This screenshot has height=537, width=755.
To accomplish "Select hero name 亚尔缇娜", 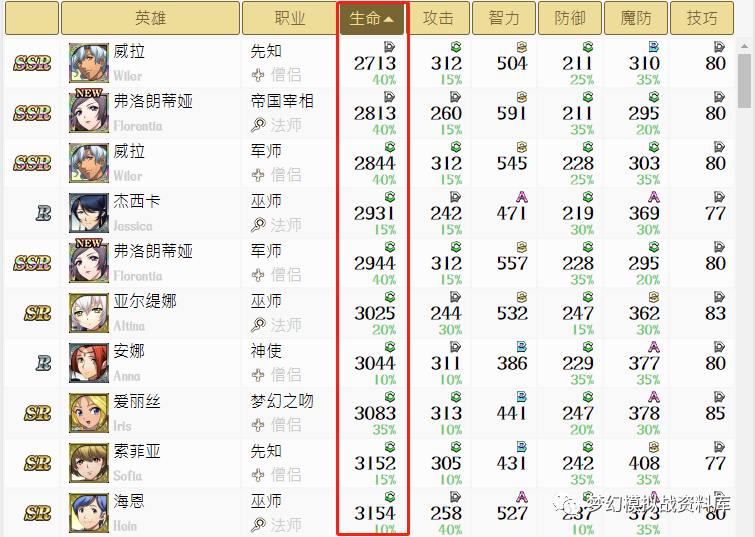I will point(145,301).
